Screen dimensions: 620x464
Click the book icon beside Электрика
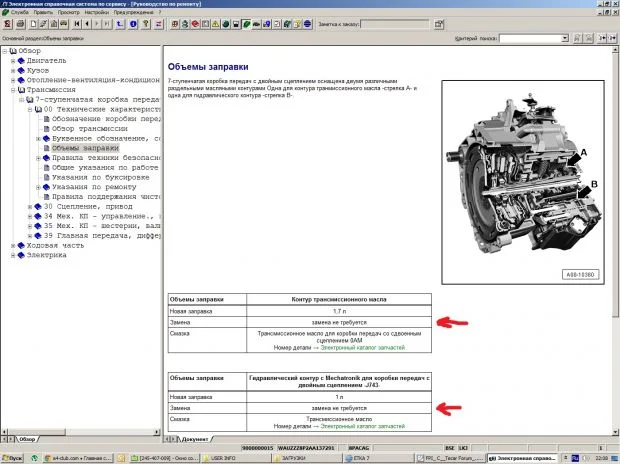click(21, 254)
